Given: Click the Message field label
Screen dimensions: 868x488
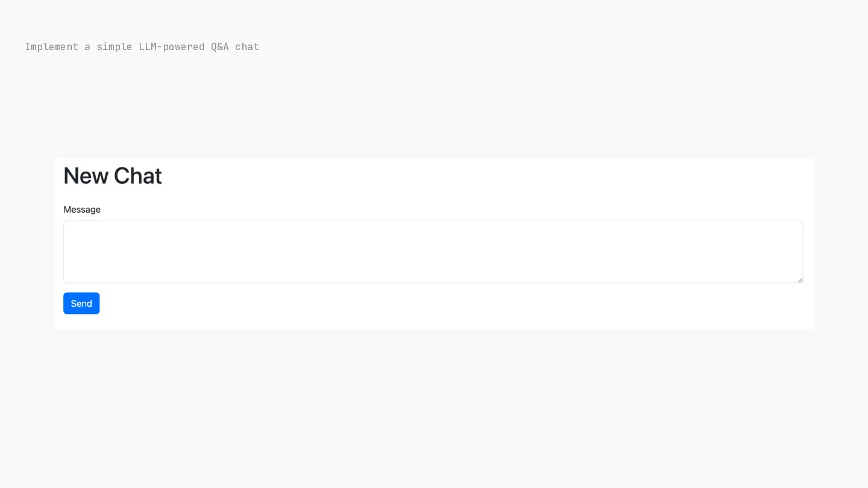Looking at the screenshot, I should (x=82, y=210).
